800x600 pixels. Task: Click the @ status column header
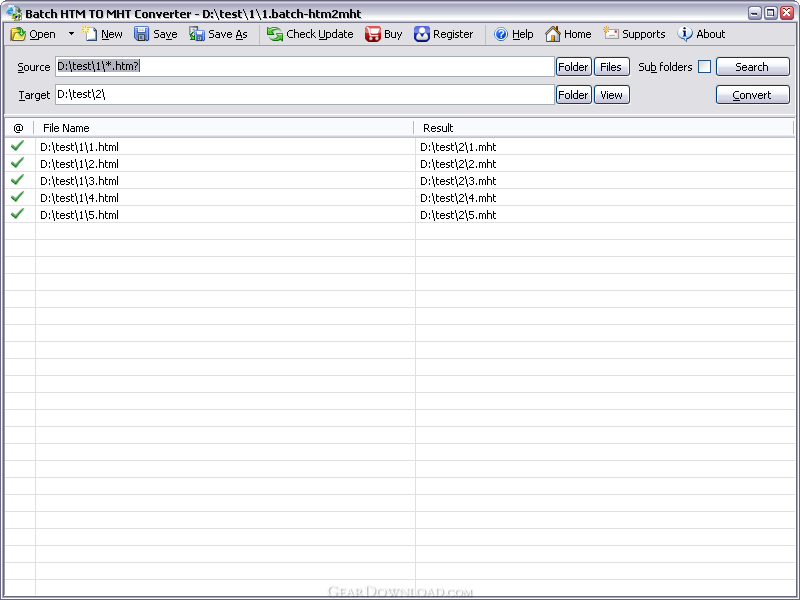(19, 128)
